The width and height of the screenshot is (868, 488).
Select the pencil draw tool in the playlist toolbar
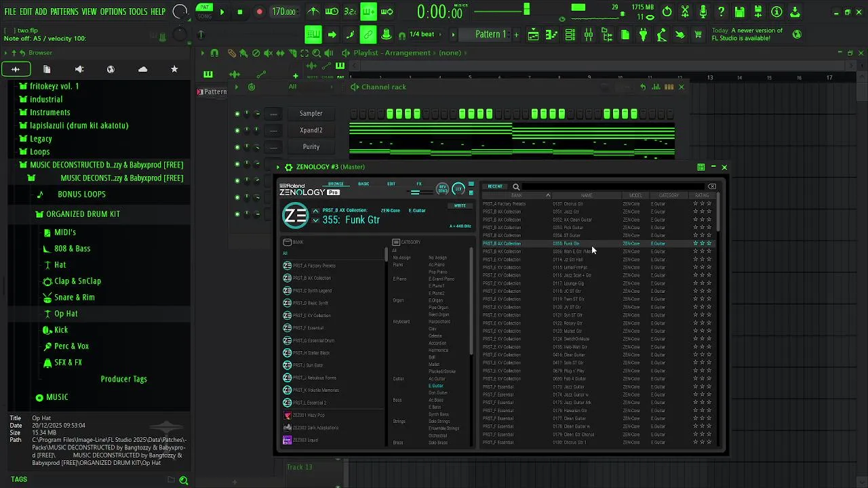point(232,53)
